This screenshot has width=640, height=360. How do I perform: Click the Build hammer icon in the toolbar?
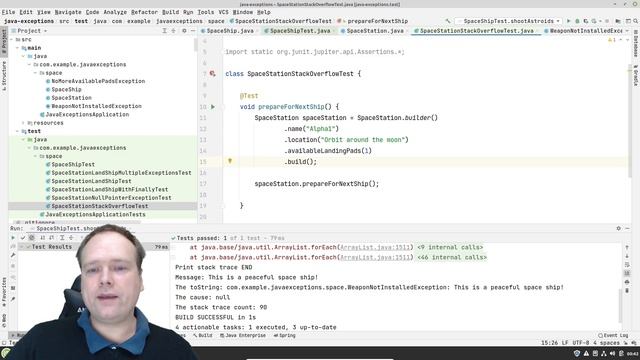pos(448,21)
